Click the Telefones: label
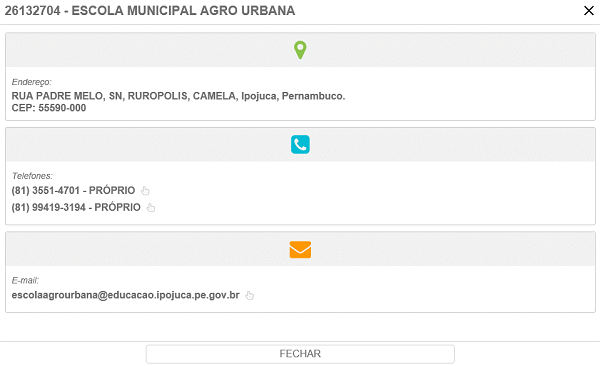This screenshot has width=600, height=366. tap(32, 176)
